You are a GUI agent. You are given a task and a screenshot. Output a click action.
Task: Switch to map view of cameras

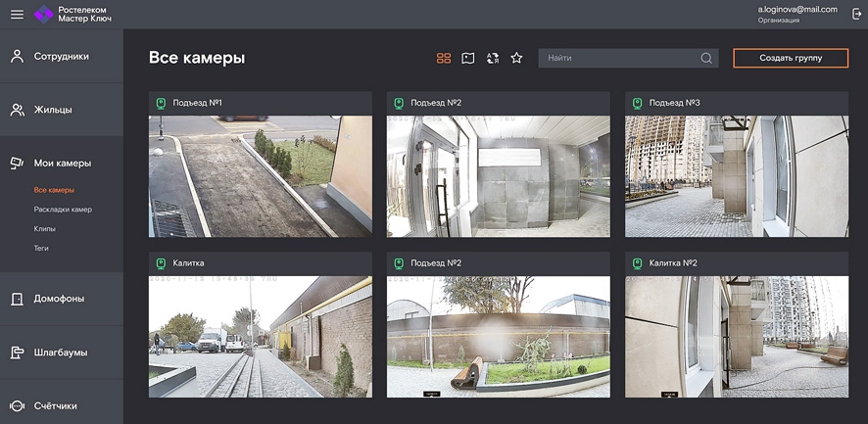[468, 59]
